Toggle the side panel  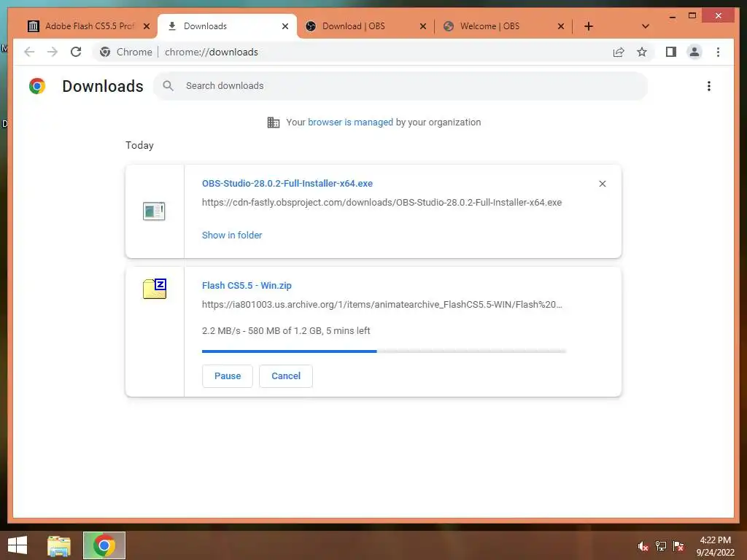[671, 52]
